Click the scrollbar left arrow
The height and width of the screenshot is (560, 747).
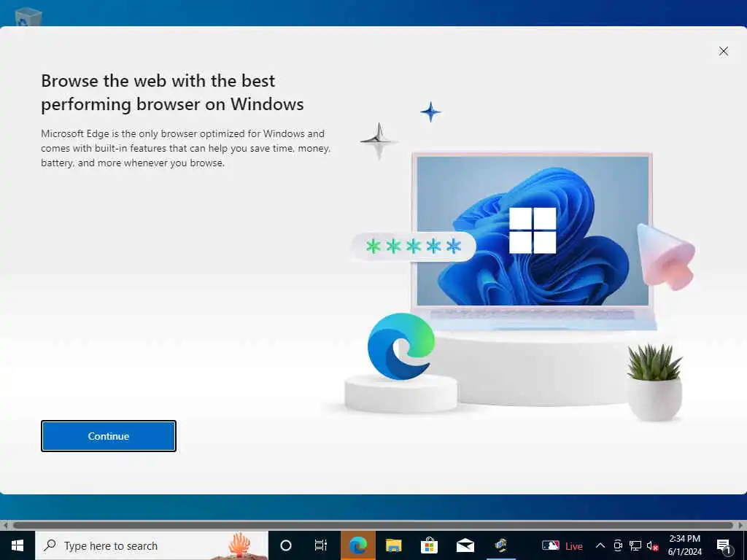[x=5, y=525]
